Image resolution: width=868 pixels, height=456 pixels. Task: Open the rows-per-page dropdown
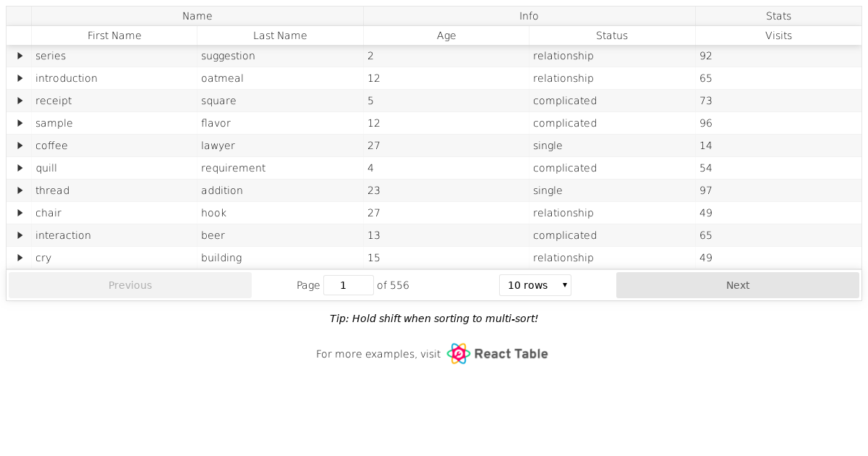535,284
